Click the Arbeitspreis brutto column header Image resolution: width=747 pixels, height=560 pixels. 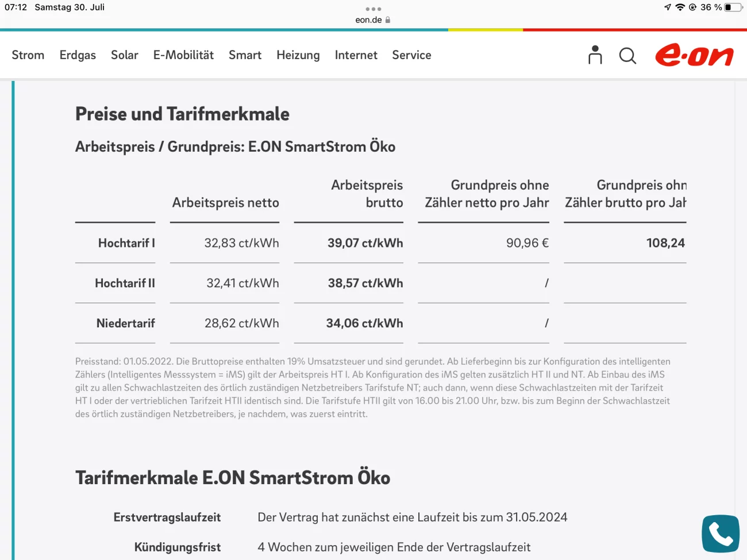click(x=367, y=194)
